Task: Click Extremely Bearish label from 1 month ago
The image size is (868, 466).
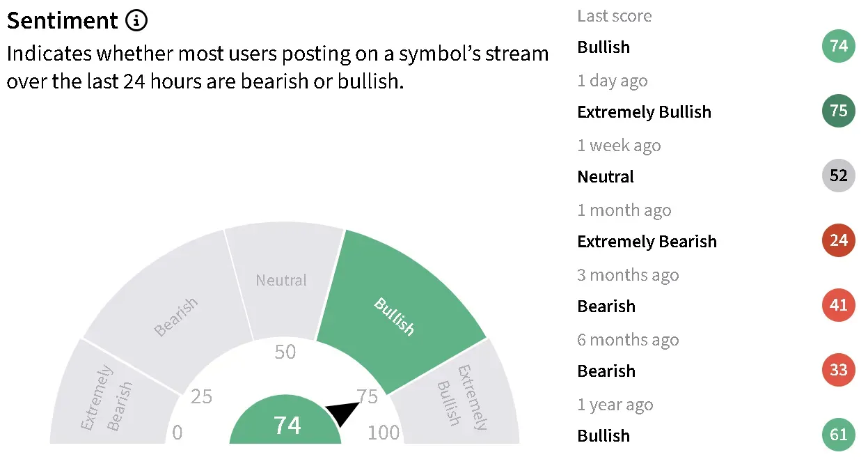Action: click(x=647, y=242)
